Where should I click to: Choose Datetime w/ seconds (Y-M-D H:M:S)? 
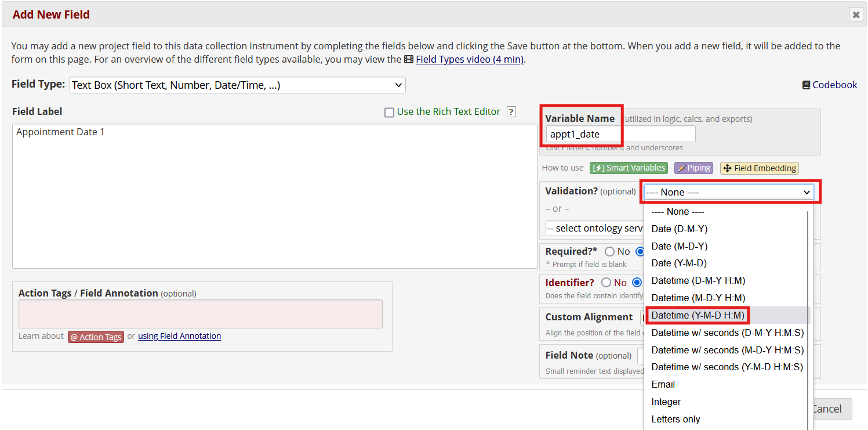click(727, 367)
